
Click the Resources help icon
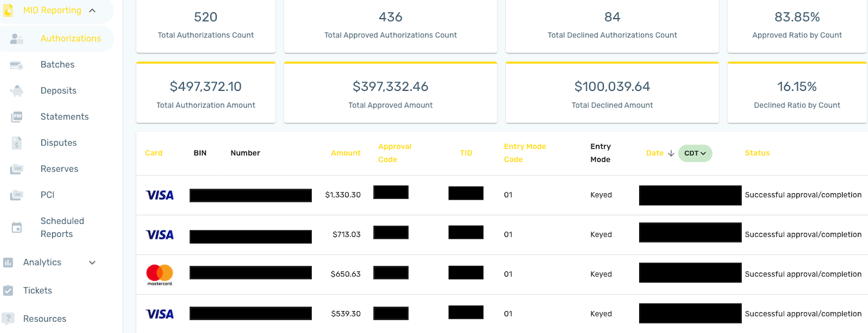click(8, 319)
